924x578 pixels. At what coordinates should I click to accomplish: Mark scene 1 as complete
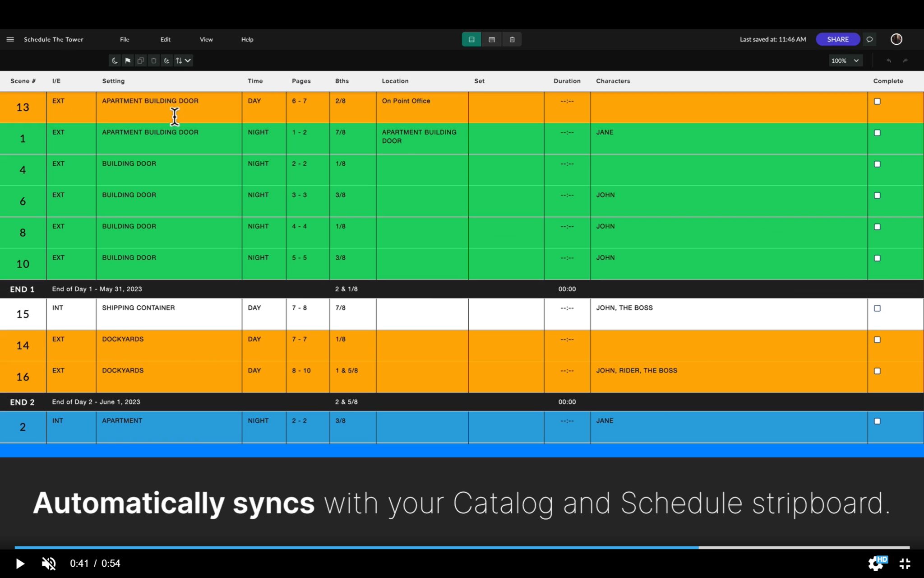pyautogui.click(x=877, y=133)
